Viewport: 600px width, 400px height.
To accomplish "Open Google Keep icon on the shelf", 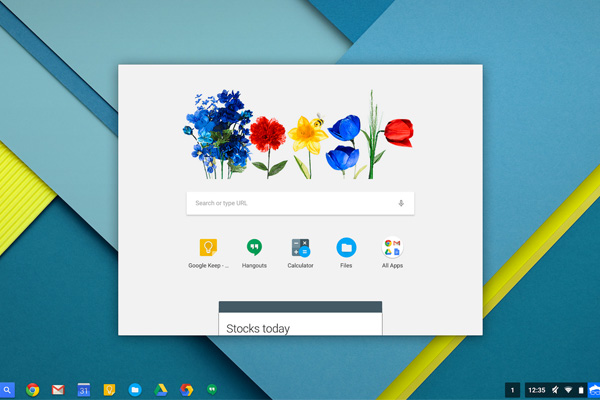I will (109, 390).
